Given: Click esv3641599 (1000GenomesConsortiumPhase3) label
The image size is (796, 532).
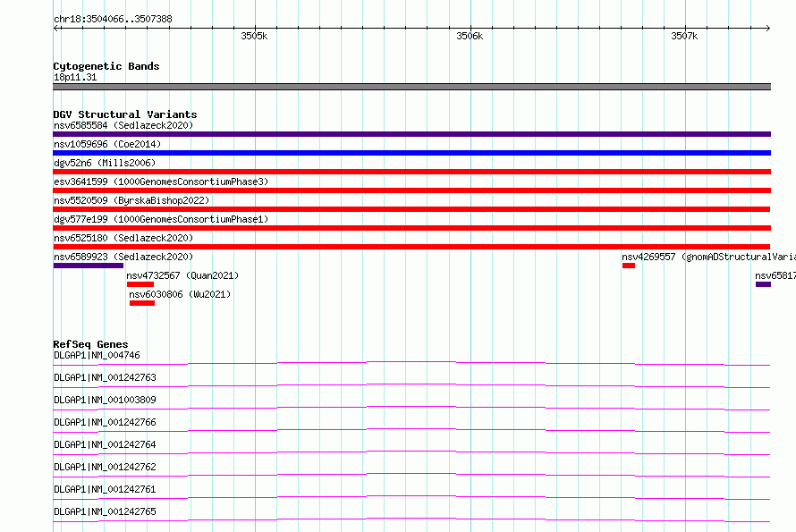Looking at the screenshot, I should pos(161,182).
